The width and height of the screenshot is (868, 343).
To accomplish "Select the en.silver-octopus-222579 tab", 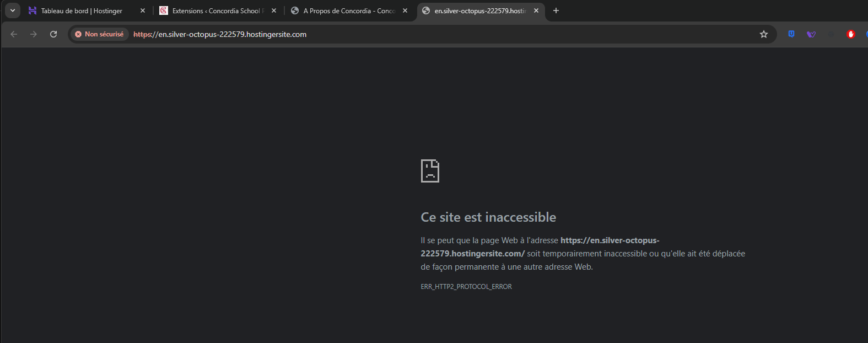I will click(477, 11).
